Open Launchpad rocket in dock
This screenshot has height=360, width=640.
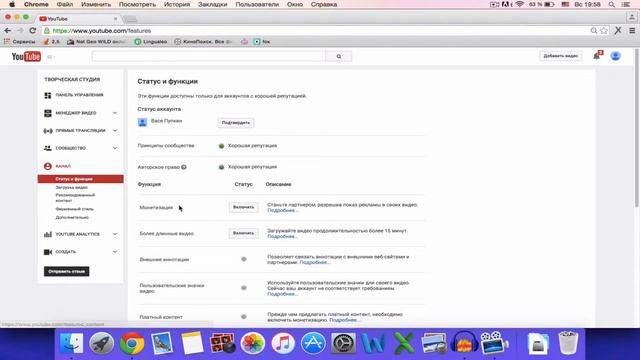(102, 343)
